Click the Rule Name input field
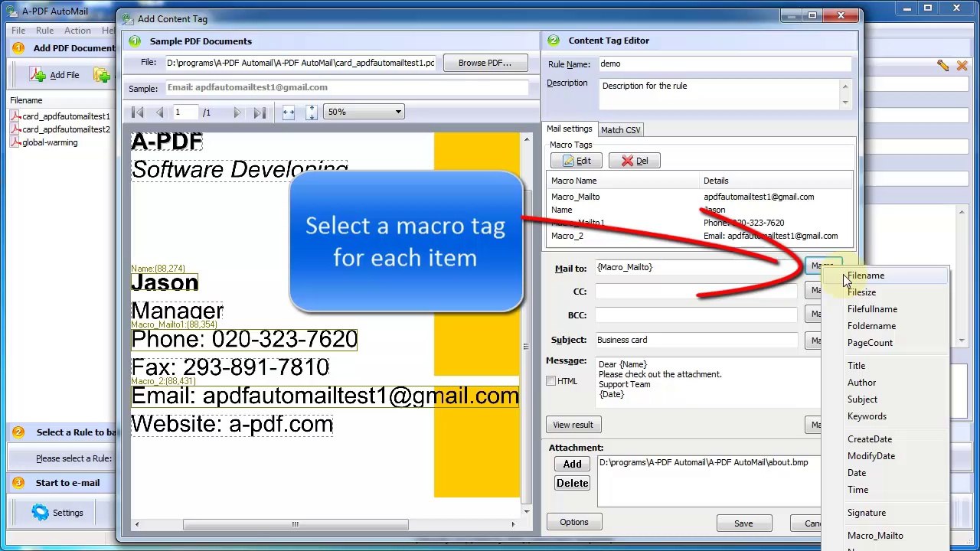The width and height of the screenshot is (980, 551). coord(724,64)
